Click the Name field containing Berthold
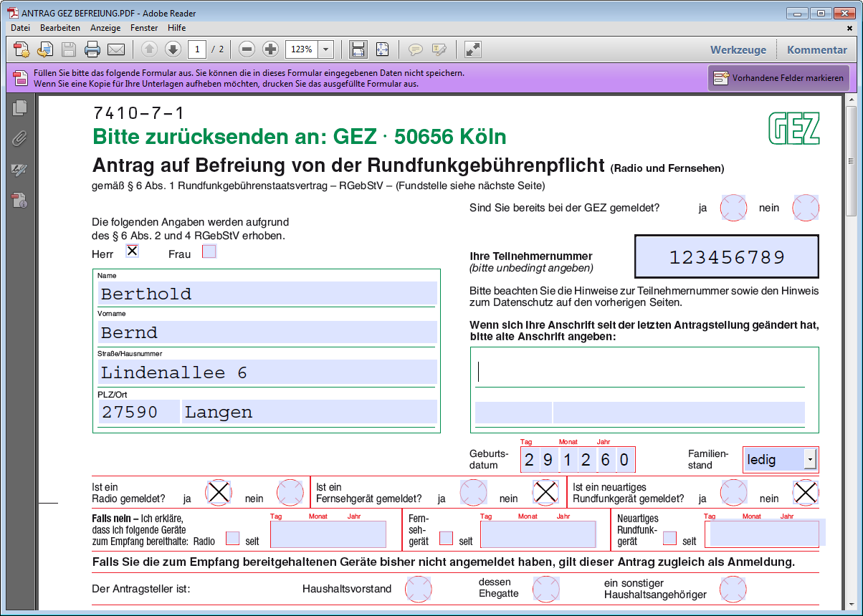This screenshot has height=616, width=863. [267, 294]
